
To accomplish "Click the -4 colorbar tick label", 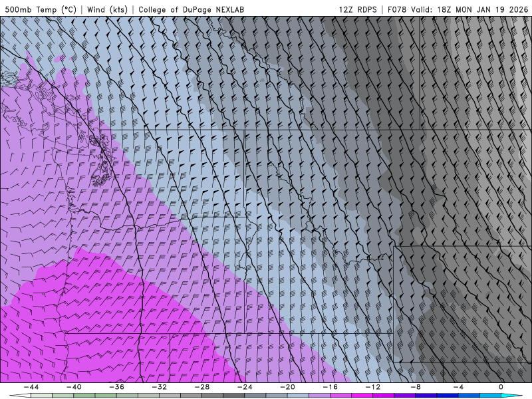I will click(x=458, y=387).
